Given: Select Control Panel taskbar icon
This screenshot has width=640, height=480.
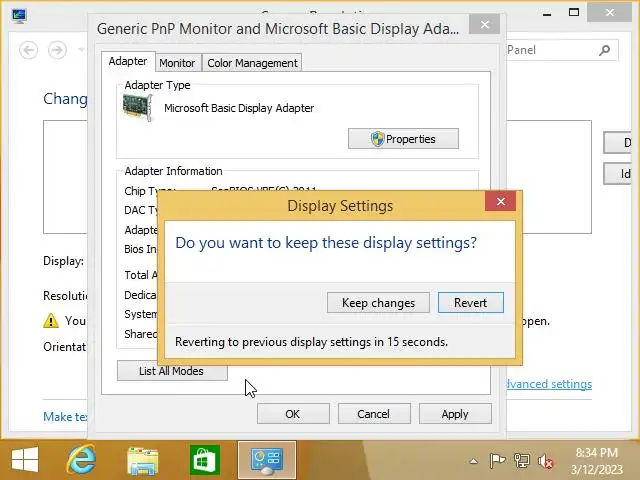Looking at the screenshot, I should click(267, 460).
